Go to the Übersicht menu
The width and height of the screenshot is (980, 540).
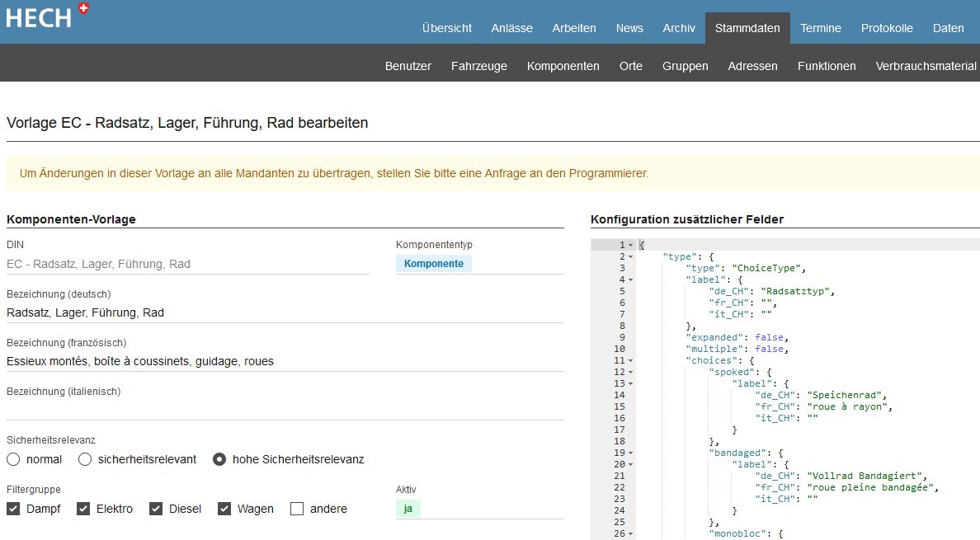[x=446, y=28]
